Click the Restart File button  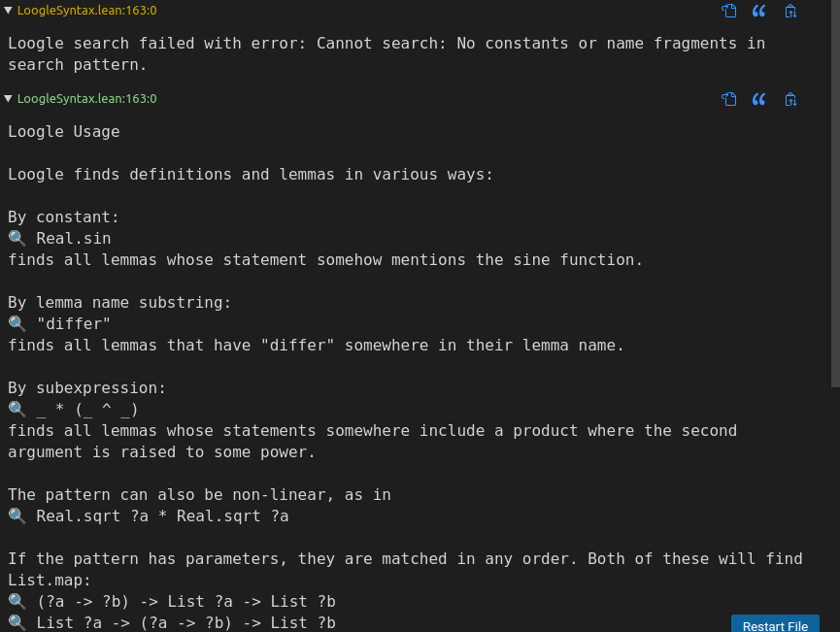[775, 625]
